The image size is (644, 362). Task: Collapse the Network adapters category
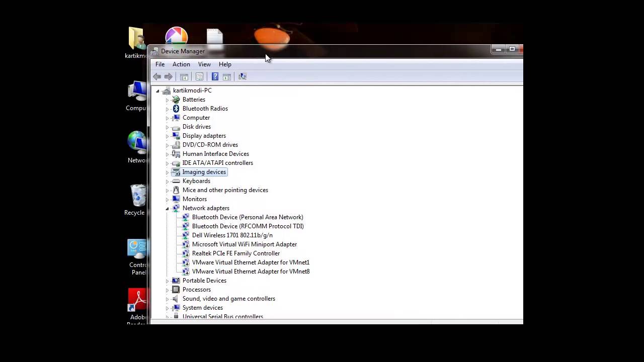(167, 208)
